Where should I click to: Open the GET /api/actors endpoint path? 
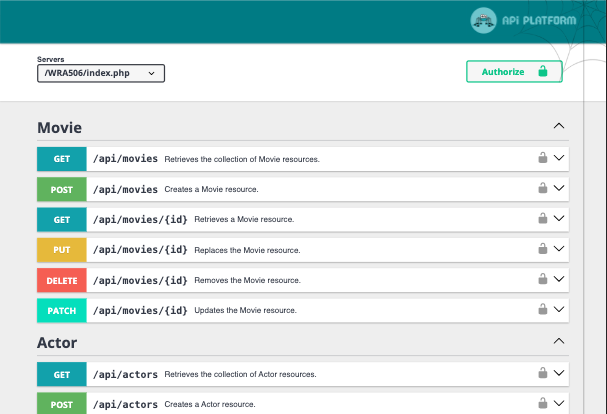click(125, 374)
